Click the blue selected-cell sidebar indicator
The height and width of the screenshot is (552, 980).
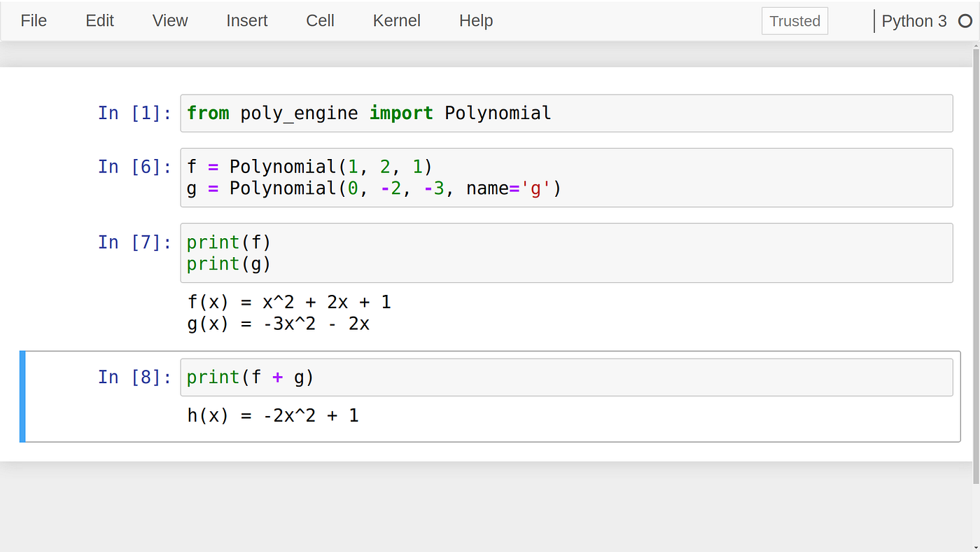pyautogui.click(x=22, y=396)
